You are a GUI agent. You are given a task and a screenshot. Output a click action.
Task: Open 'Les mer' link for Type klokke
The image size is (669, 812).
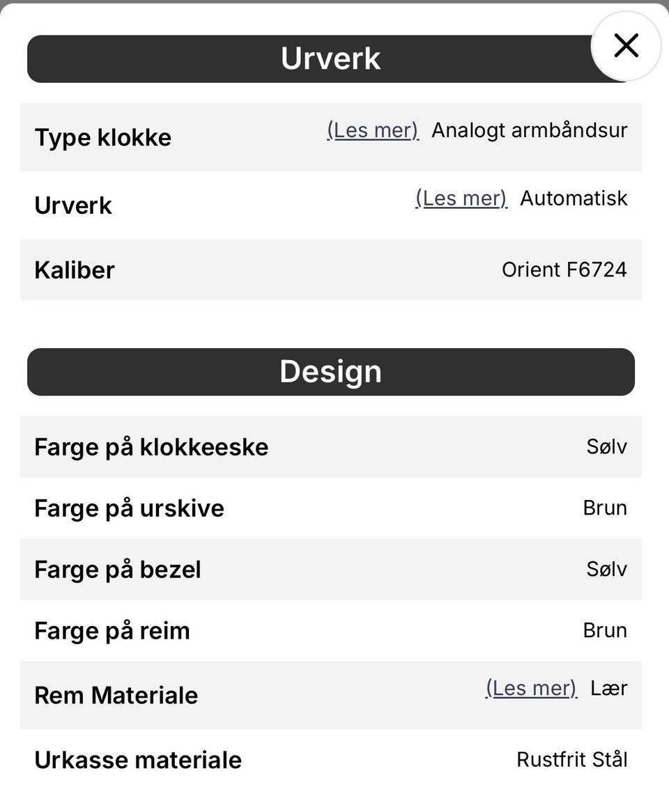click(373, 130)
